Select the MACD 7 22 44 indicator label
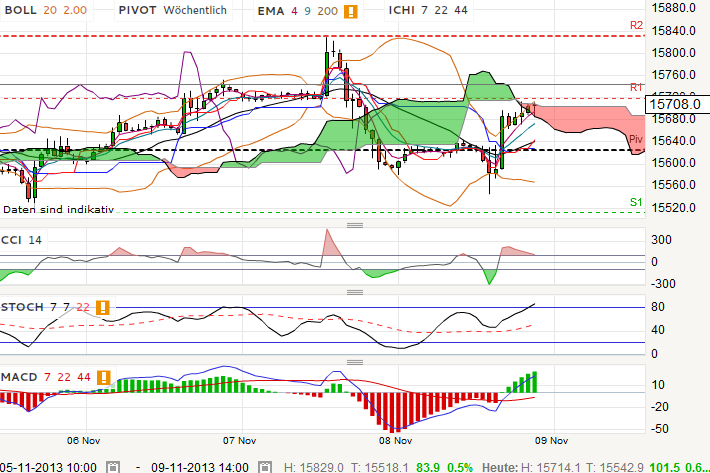 coord(46,377)
